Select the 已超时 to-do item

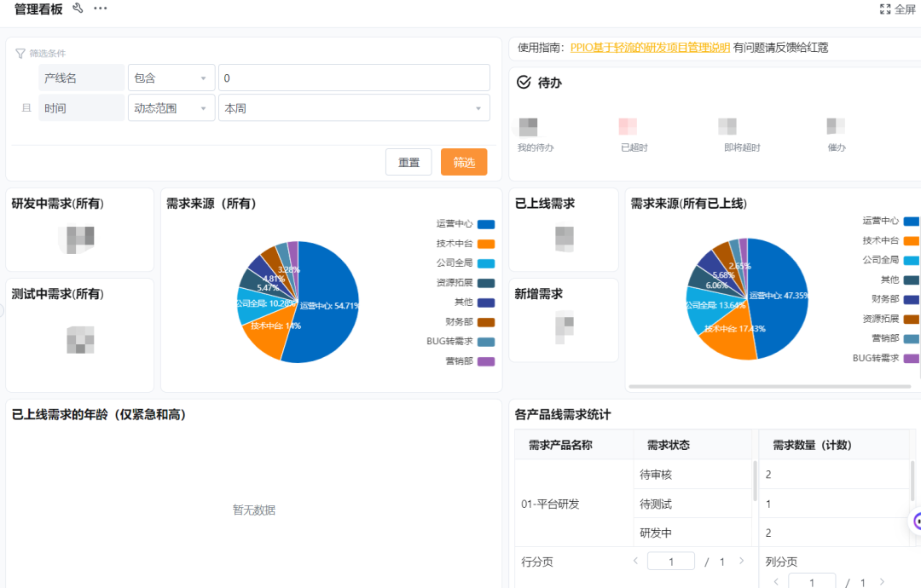tap(634, 135)
